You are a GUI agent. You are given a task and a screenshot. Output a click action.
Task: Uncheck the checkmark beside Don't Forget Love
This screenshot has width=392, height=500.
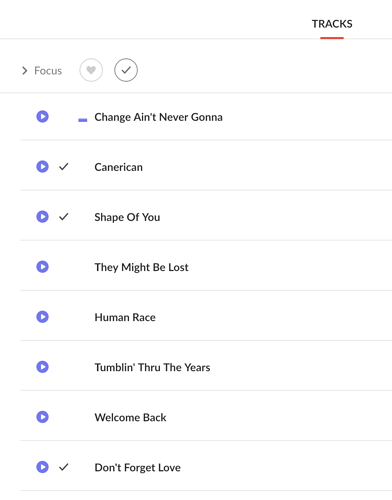point(64,467)
